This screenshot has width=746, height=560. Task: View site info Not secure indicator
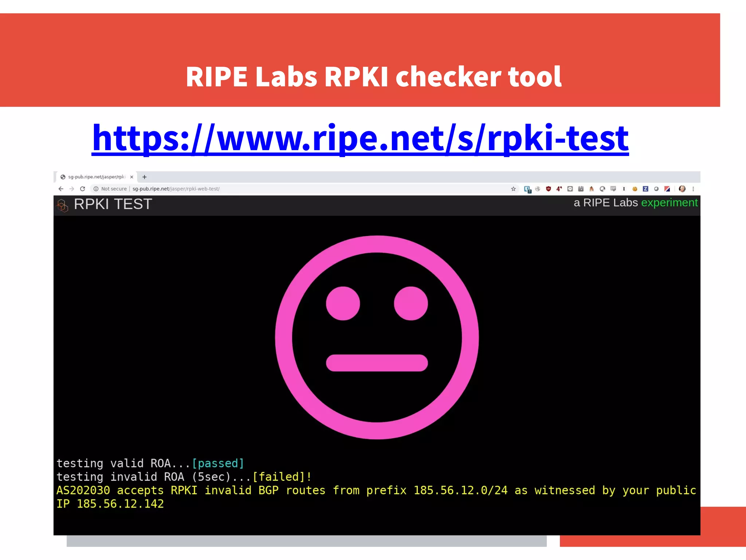pos(110,189)
